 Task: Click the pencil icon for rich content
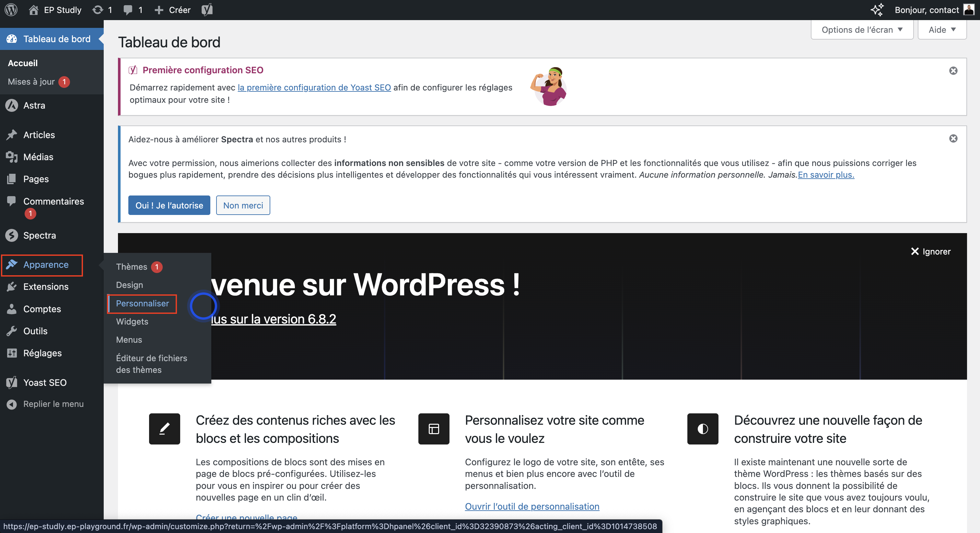[x=164, y=429]
